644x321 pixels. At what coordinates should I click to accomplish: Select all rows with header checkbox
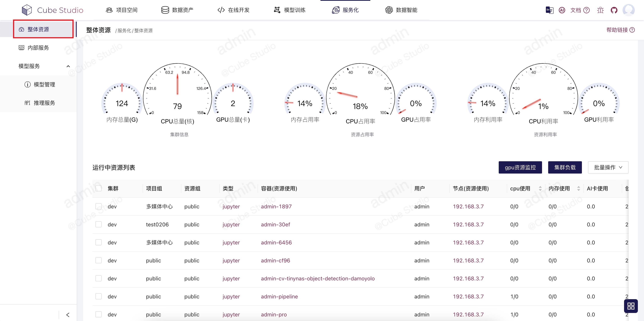pyautogui.click(x=99, y=188)
